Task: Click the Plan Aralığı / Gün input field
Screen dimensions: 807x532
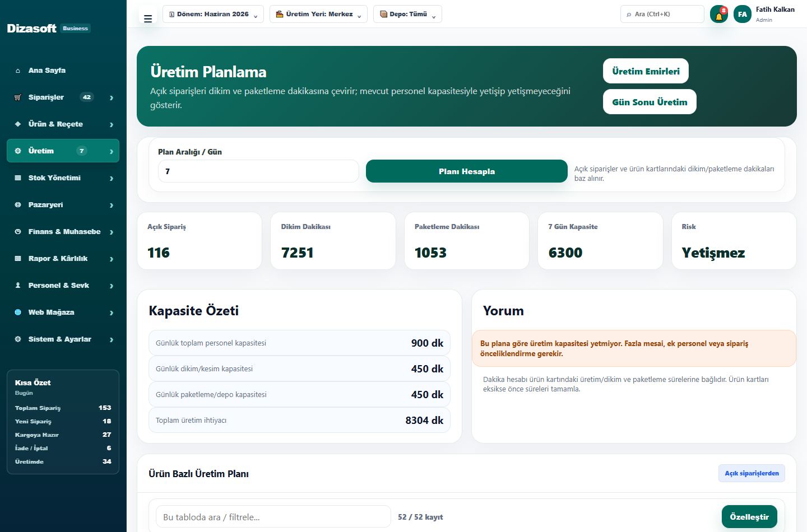Action: point(258,171)
